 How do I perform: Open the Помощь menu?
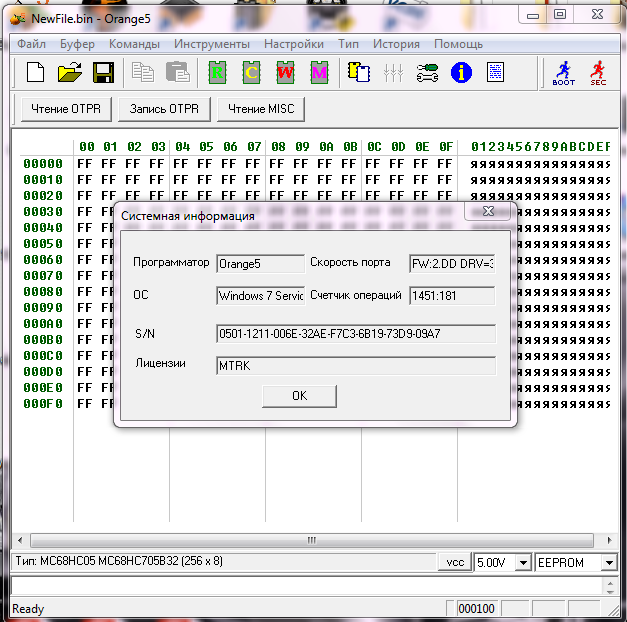tap(458, 44)
